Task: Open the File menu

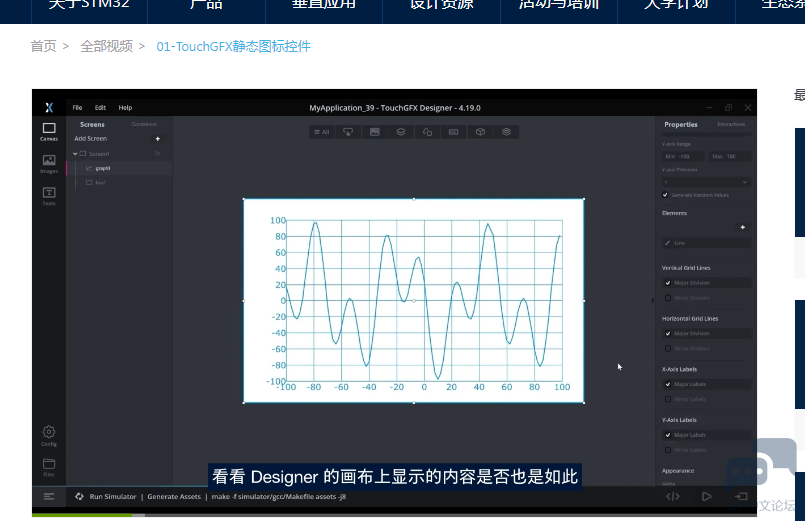Action: [78, 108]
